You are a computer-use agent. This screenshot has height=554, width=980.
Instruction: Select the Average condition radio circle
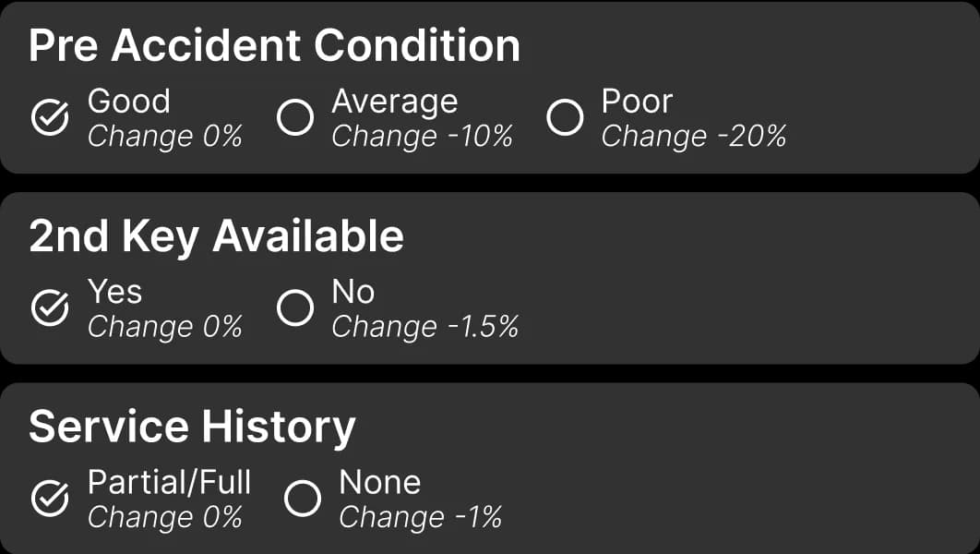click(295, 118)
